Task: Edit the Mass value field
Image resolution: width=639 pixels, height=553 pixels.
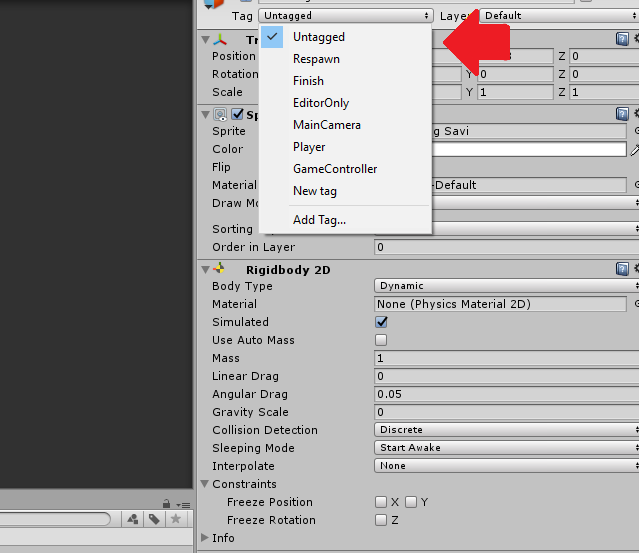Action: click(x=506, y=358)
